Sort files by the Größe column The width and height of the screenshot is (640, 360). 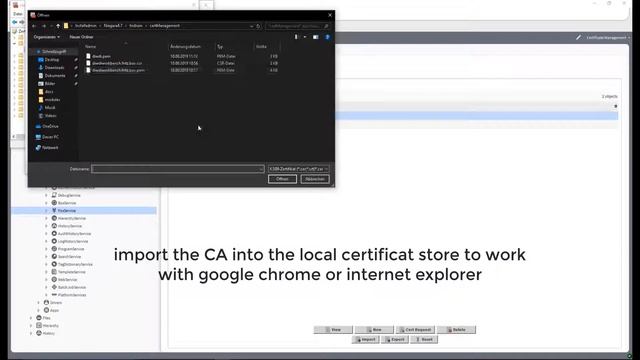point(261,47)
